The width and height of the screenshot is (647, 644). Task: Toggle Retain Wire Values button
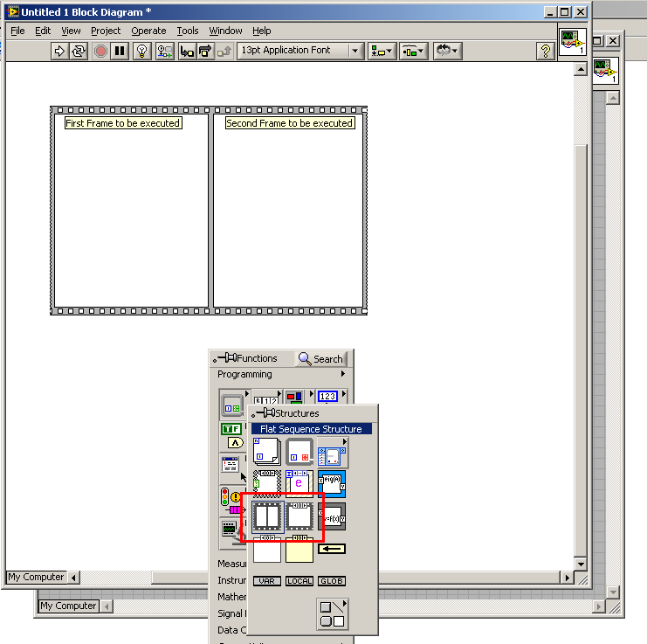165,52
